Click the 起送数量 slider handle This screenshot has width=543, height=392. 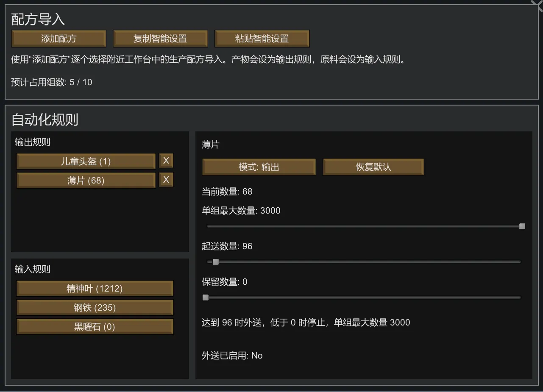216,262
